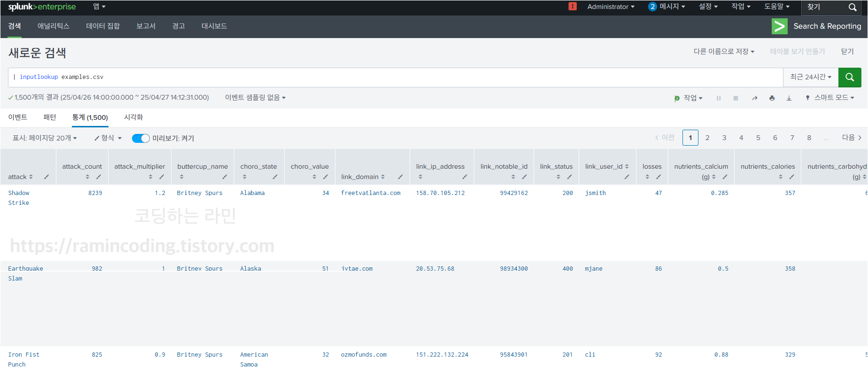Open the 스마트 모드 search mode dropdown
Viewport: 868px width, 390px height.
(830, 98)
